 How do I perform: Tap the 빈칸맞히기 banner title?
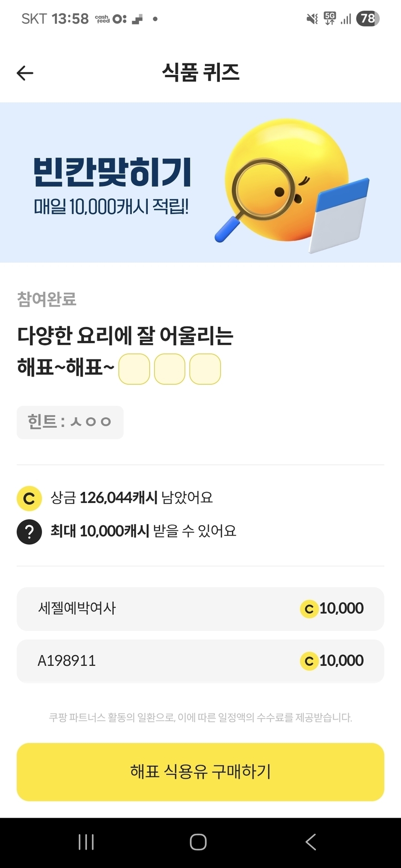click(113, 172)
